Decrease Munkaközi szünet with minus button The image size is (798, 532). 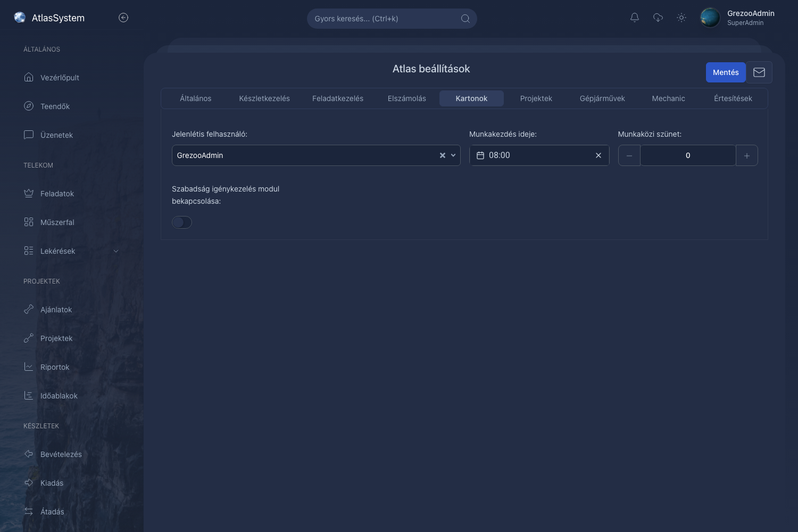click(629, 155)
